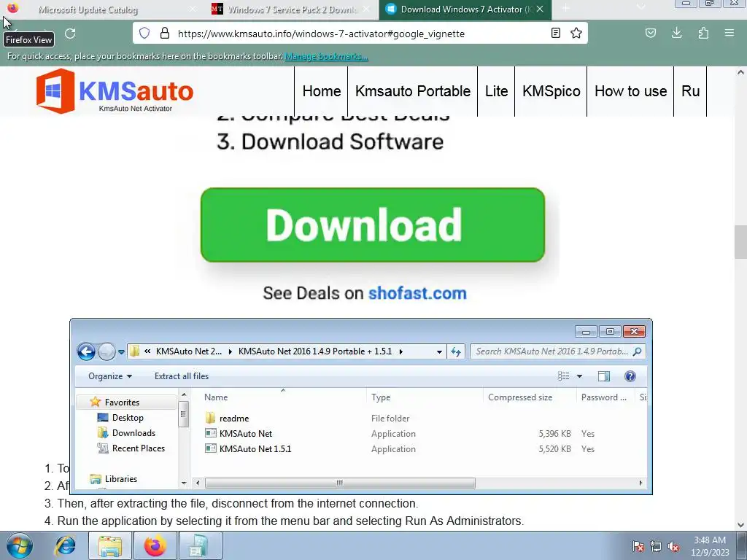The image size is (747, 560).
Task: Open the tracking protection shield icon
Action: [144, 33]
